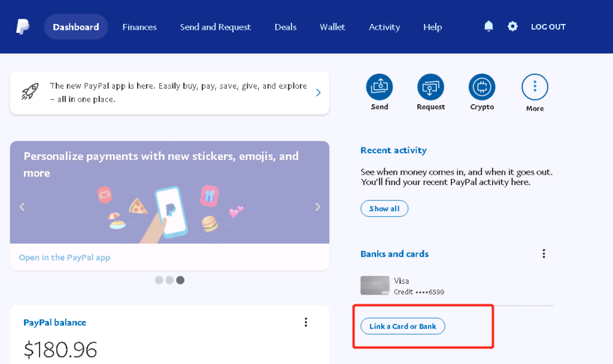
Task: Go to the Deals tab
Action: pyautogui.click(x=286, y=27)
